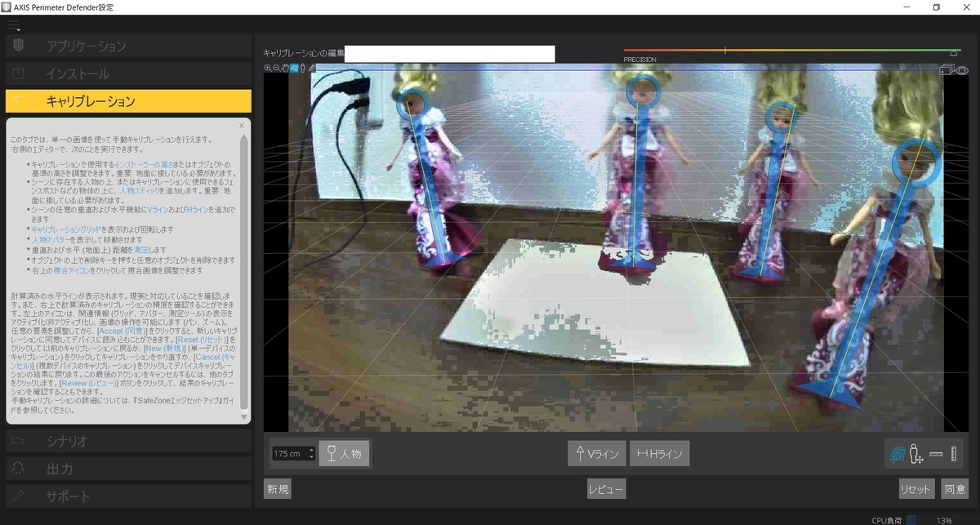
Task: Open the シナリオ section in the sidebar
Action: 127,441
